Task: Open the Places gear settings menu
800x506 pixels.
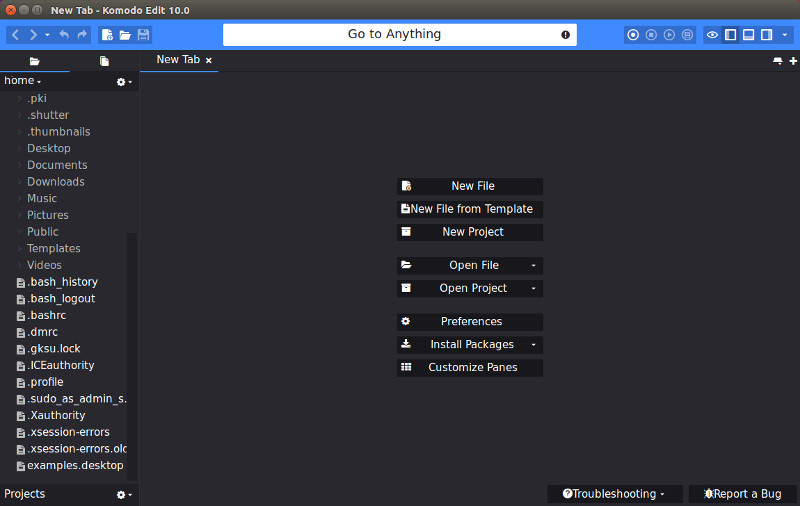Action: pos(124,82)
